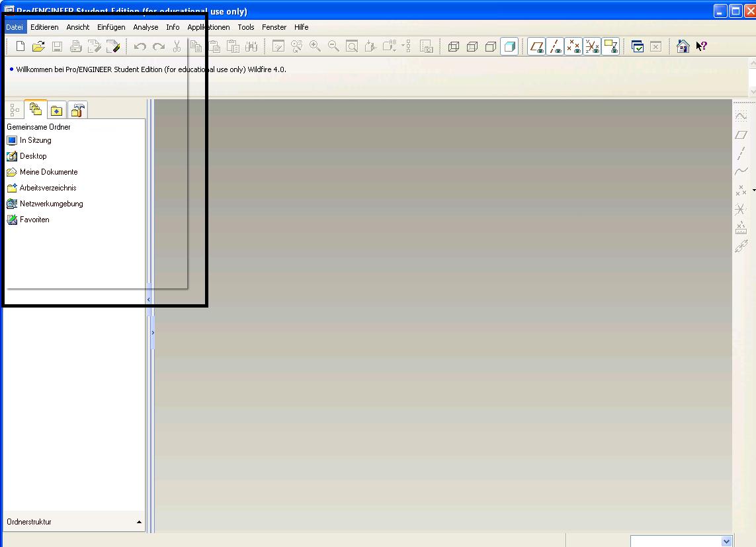Collapse navigator with upper sash arrow
This screenshot has height=547, width=756.
point(149,299)
